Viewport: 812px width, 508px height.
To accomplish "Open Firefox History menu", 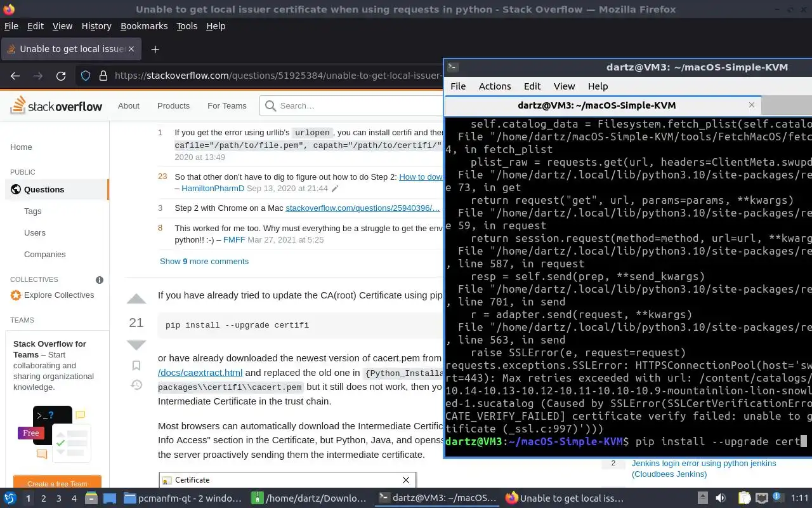I will point(96,26).
